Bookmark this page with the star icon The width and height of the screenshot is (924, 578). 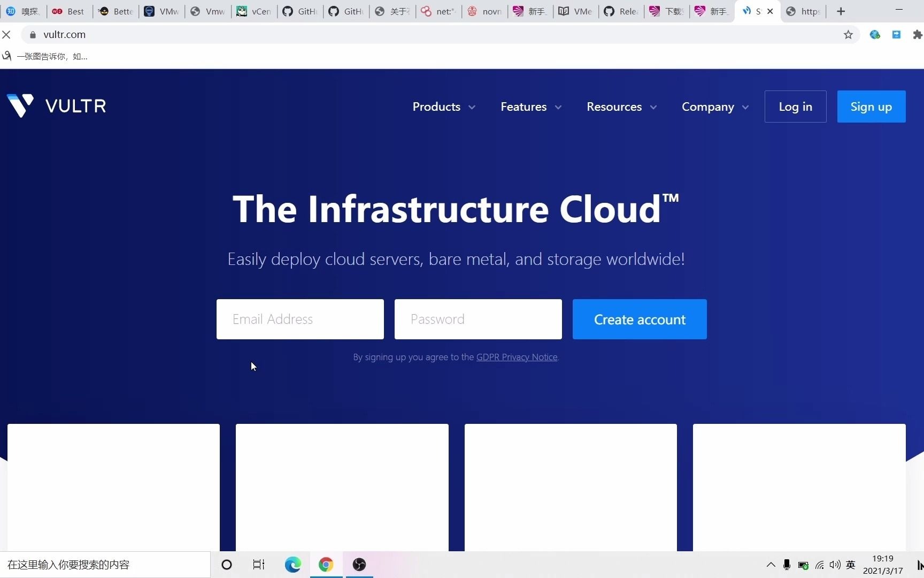848,35
